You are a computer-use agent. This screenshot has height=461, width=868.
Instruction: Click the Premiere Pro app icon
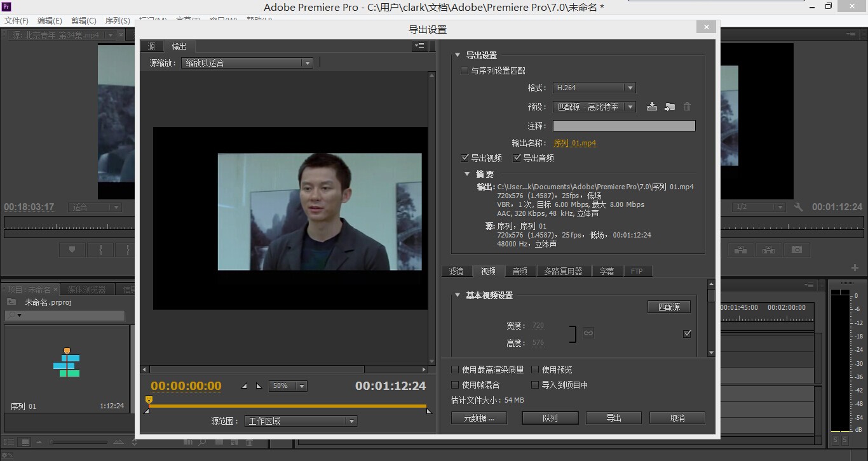[7, 6]
